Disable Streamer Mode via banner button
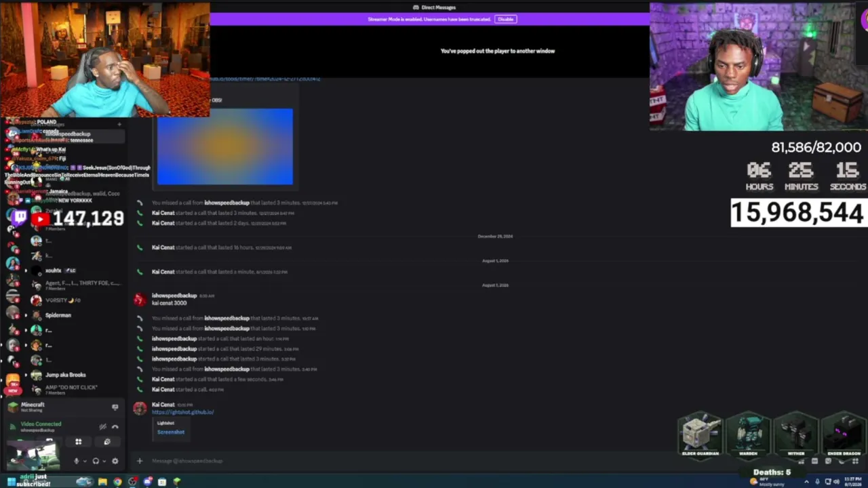The width and height of the screenshot is (868, 488). pos(506,19)
